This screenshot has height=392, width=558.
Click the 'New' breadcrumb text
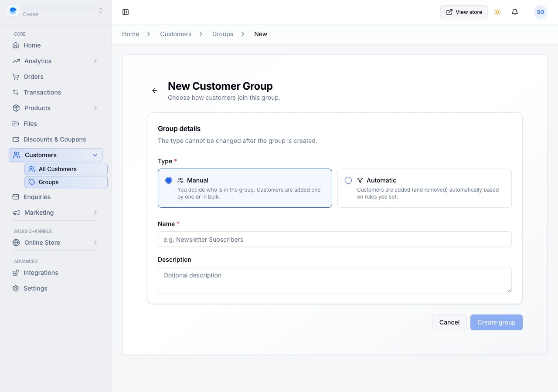[x=261, y=34]
